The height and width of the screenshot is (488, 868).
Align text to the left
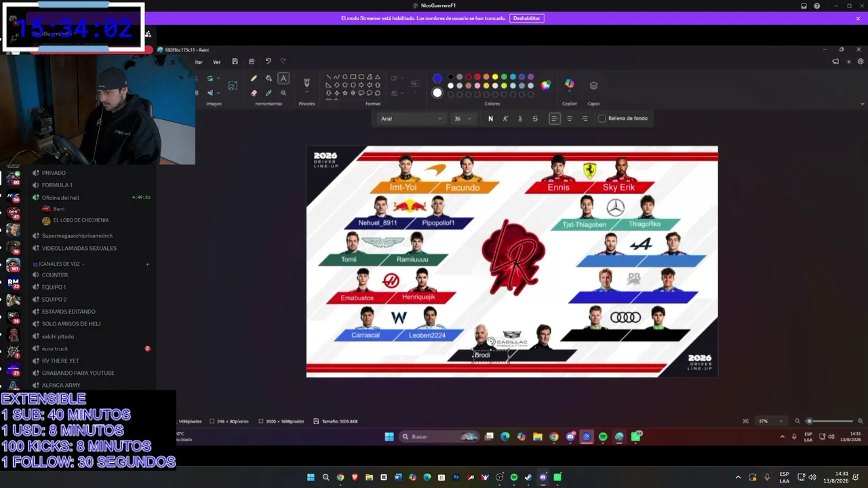click(x=554, y=119)
